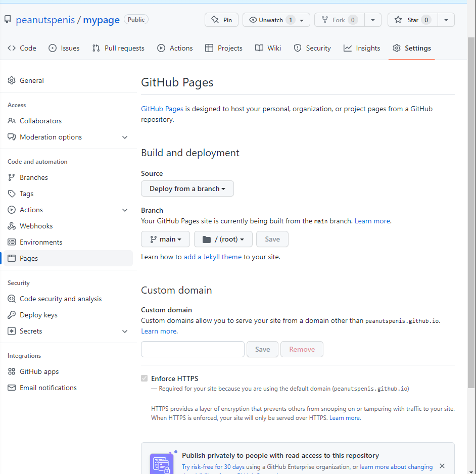Click the Fork button
476x474 pixels.
coord(339,20)
